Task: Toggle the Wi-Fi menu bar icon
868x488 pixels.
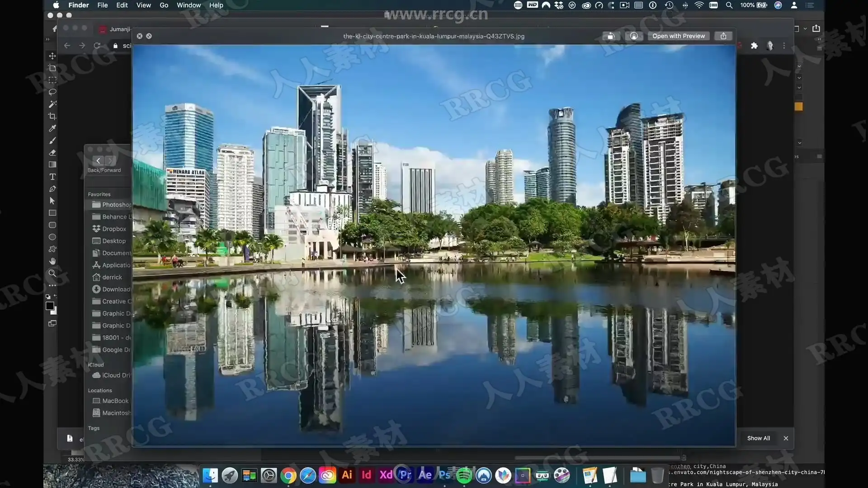Action: 699,5
